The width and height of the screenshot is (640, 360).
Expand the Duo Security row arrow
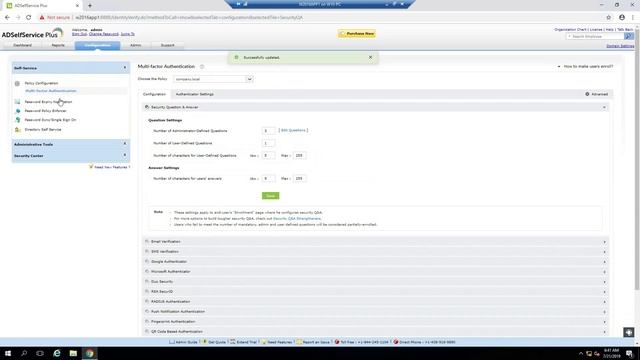[604, 282]
